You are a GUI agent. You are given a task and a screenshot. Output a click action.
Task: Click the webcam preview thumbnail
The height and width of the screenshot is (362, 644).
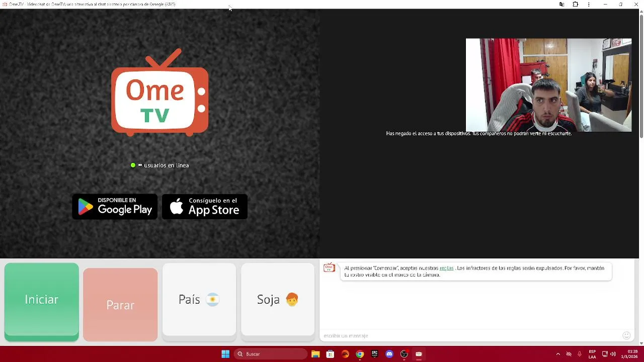click(x=548, y=85)
